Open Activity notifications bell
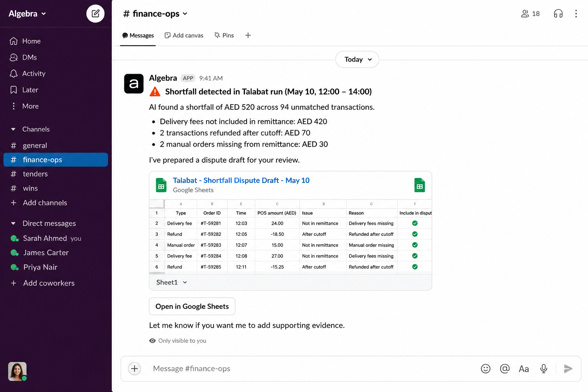Screen dimensions: 588x392 [x=28, y=73]
